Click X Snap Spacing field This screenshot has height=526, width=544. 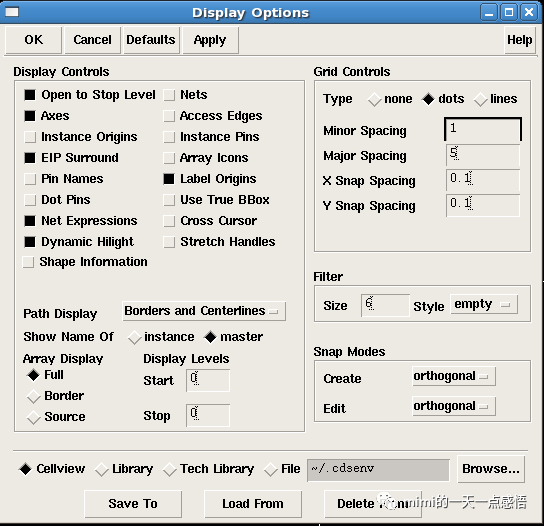click(x=483, y=180)
